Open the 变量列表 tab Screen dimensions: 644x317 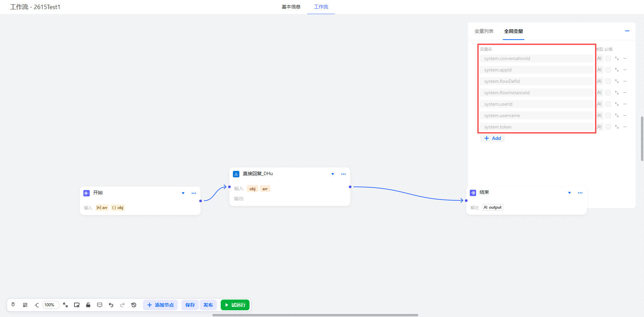tap(484, 31)
